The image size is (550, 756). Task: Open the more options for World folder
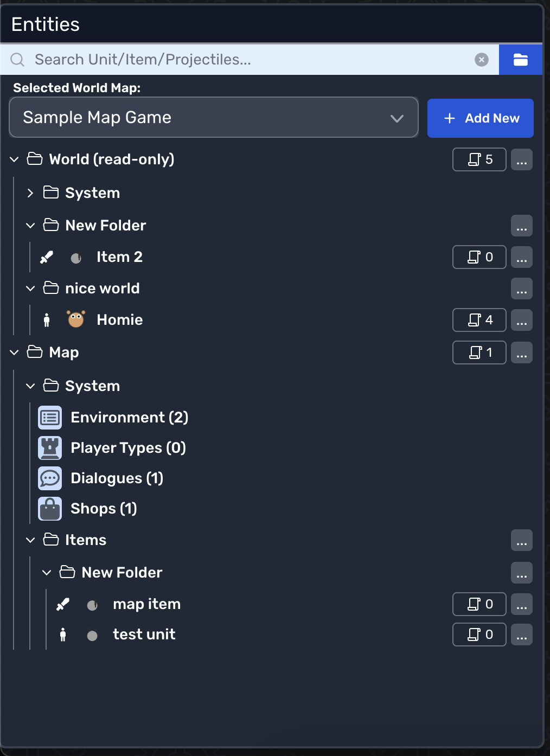pyautogui.click(x=522, y=159)
